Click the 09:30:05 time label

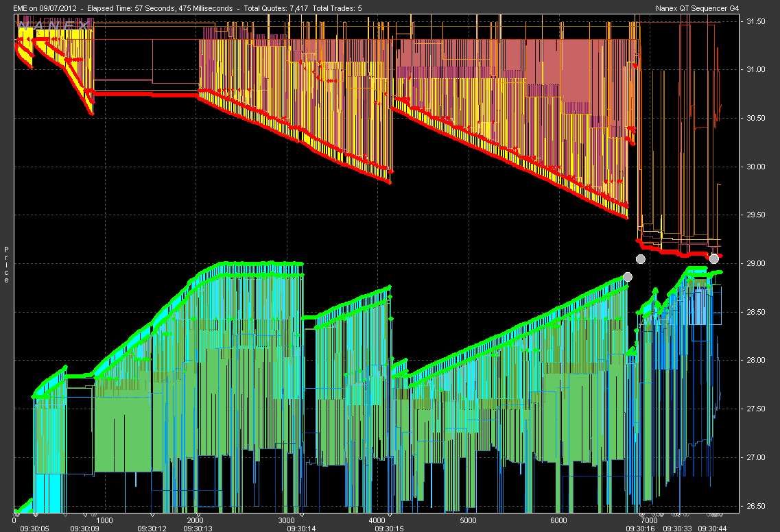tap(35, 528)
